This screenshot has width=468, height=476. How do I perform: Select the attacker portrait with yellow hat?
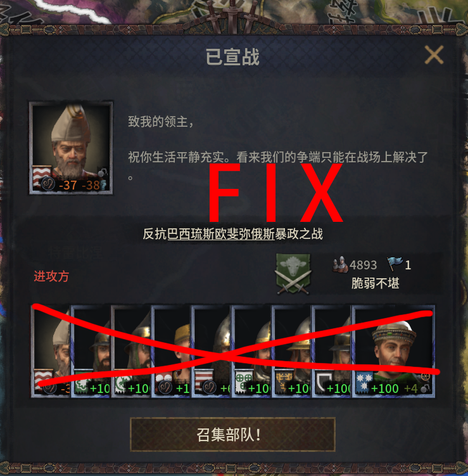click(x=171, y=351)
